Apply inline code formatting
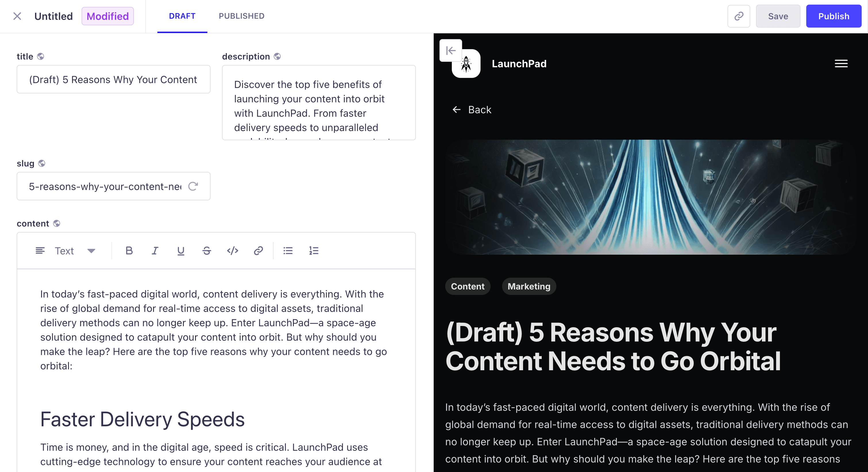Image resolution: width=868 pixels, height=472 pixels. (x=232, y=251)
